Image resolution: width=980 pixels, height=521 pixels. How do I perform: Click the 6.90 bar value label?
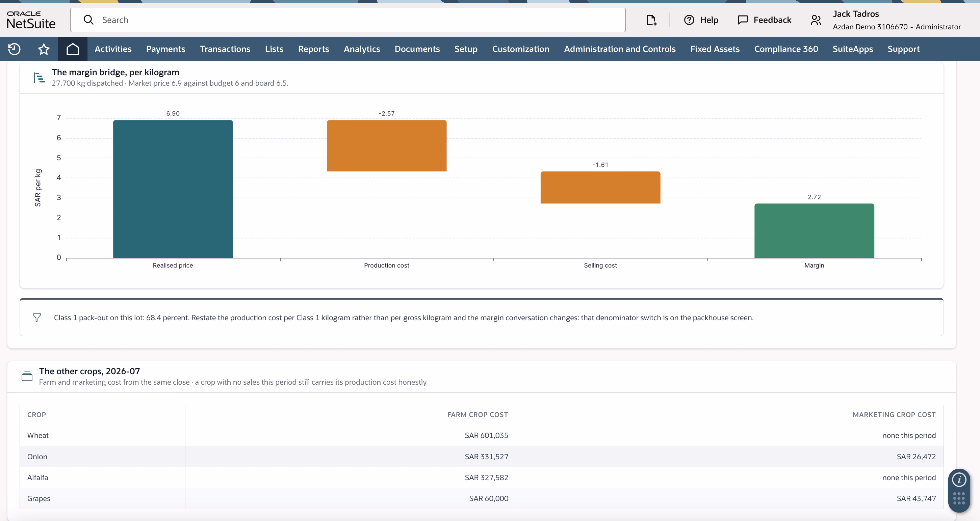coord(173,114)
